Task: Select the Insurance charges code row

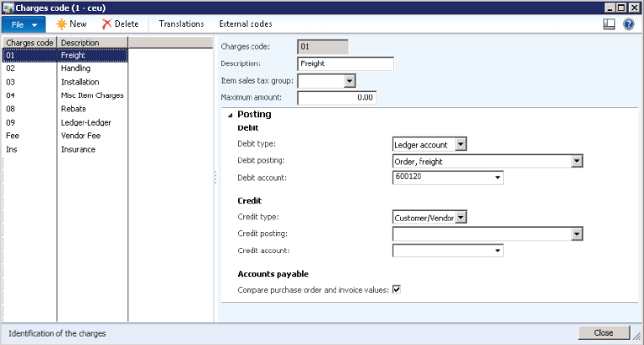Action: [77, 149]
